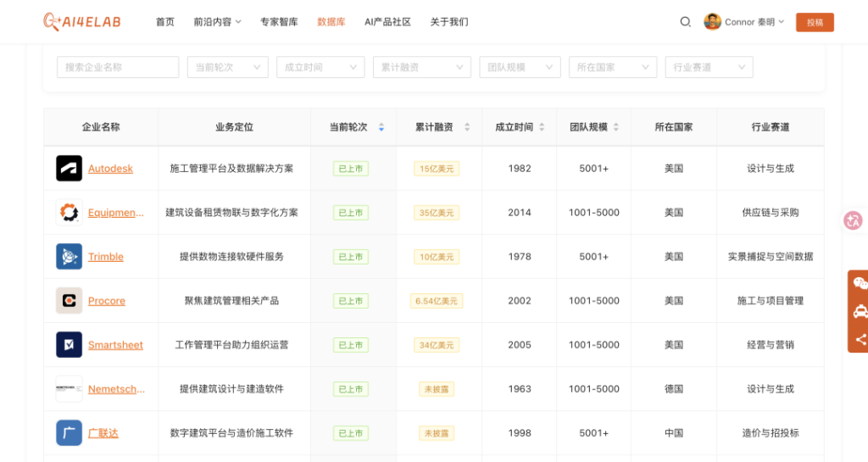Image resolution: width=868 pixels, height=462 pixels.
Task: Click the 广联达 company logo
Action: [x=70, y=433]
